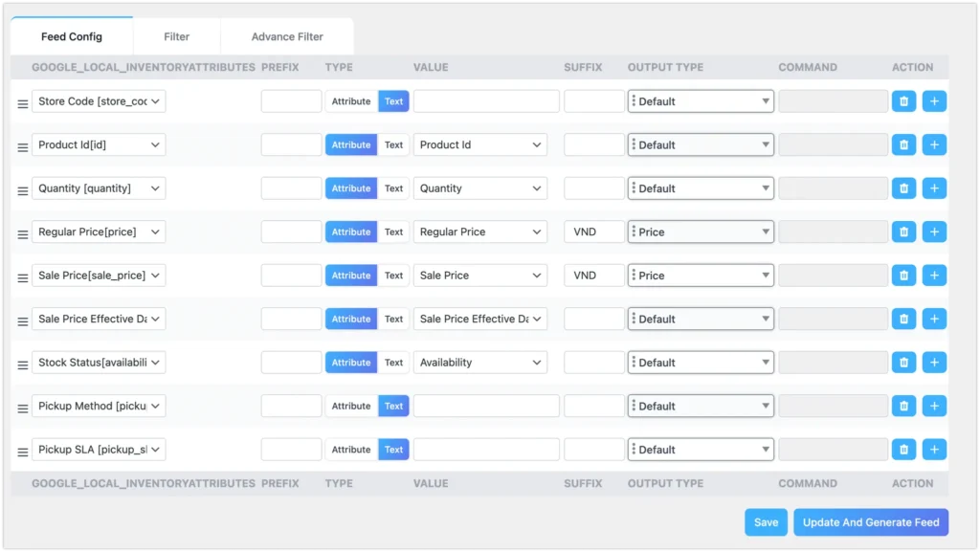The height and width of the screenshot is (552, 980).
Task: Click plus icon on Product Id row
Action: click(934, 145)
